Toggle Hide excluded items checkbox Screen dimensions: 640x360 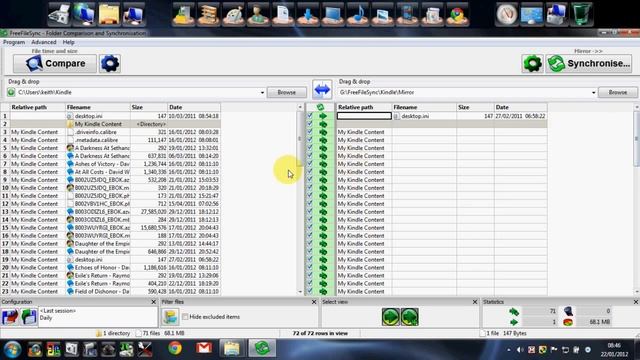[185, 317]
